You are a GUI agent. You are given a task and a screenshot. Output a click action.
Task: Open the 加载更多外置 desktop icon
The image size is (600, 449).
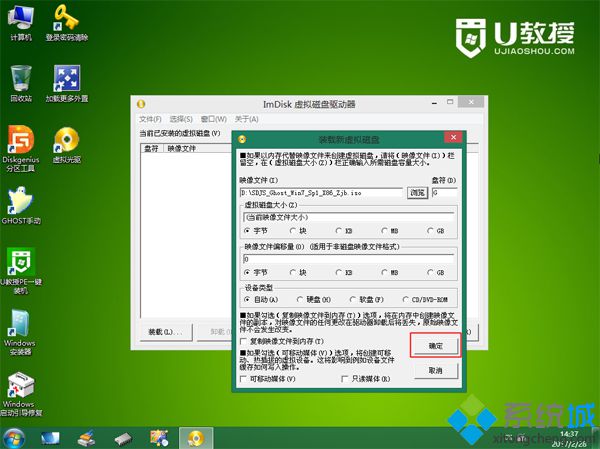[x=67, y=83]
